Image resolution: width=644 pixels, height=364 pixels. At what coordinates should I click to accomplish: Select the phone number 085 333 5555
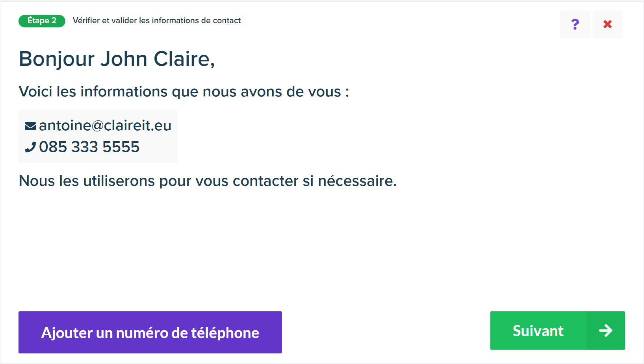89,147
